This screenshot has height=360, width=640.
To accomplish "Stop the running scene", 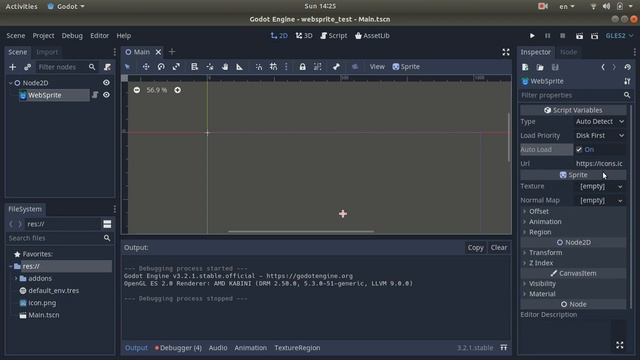I will tap(562, 36).
